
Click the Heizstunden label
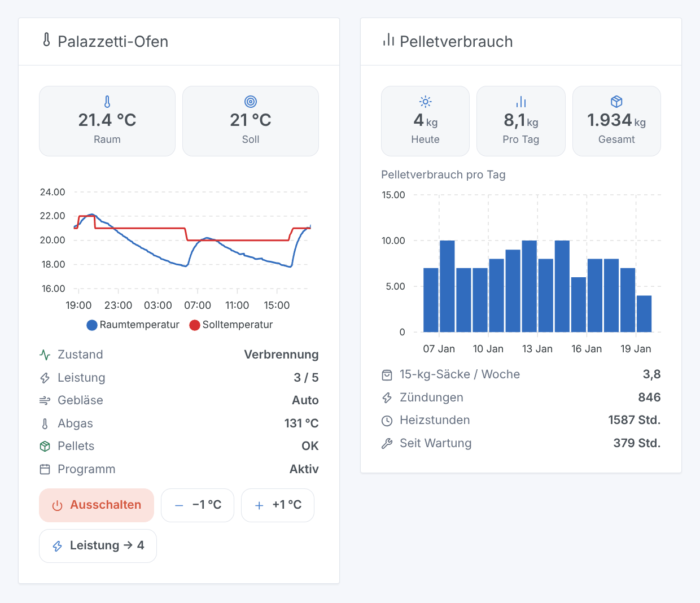[x=435, y=421]
